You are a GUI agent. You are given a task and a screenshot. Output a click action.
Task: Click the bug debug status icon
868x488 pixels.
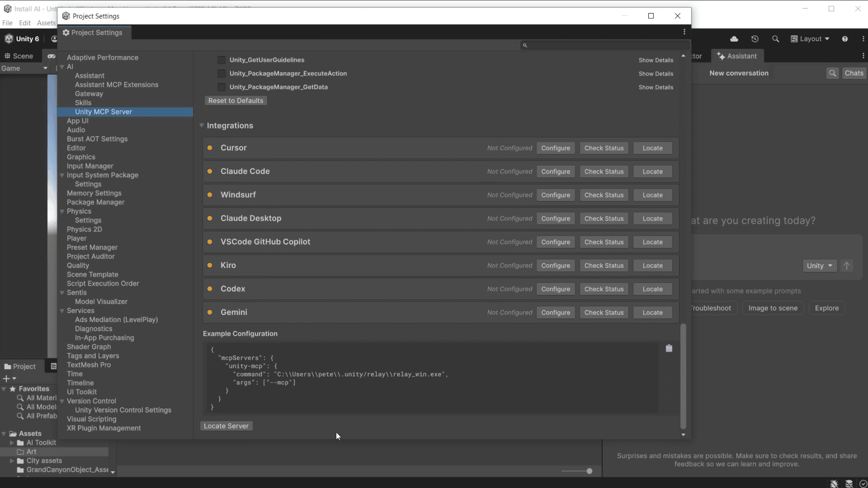click(x=834, y=483)
